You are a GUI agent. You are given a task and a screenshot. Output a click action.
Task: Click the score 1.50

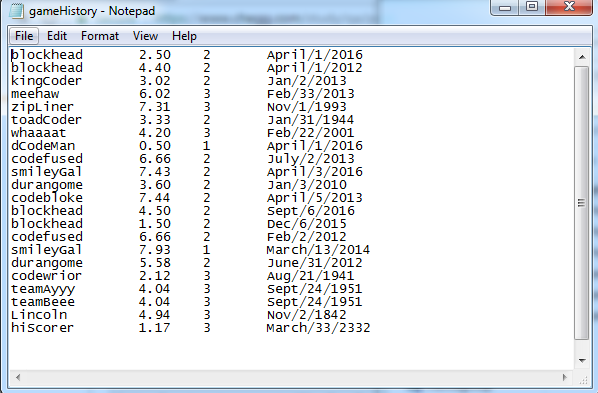154,224
